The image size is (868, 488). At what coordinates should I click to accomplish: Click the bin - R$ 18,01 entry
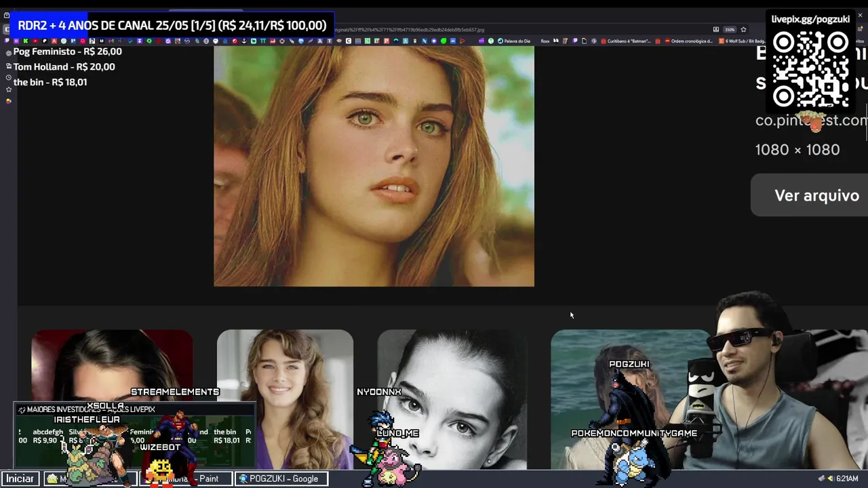point(50,82)
